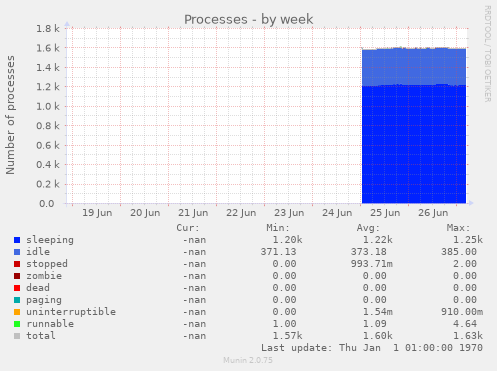Click the '1.0 k' y-axis label
The width and height of the screenshot is (497, 371).
(x=48, y=106)
